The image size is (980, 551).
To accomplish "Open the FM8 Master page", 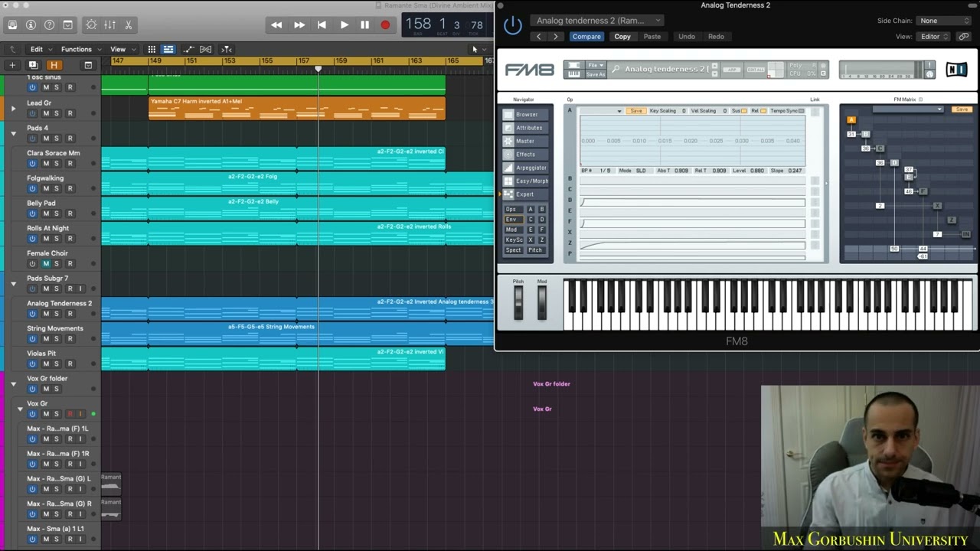I will pos(526,141).
